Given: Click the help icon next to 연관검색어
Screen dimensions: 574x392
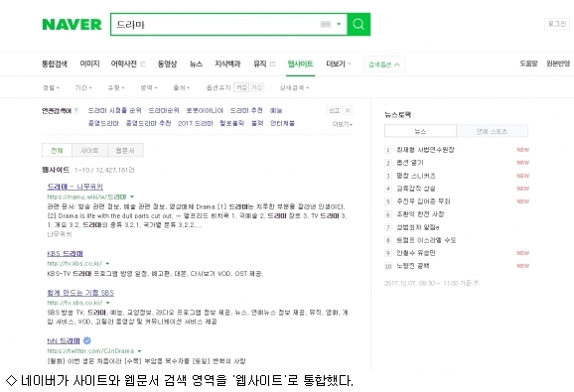Looking at the screenshot, I should [76, 110].
